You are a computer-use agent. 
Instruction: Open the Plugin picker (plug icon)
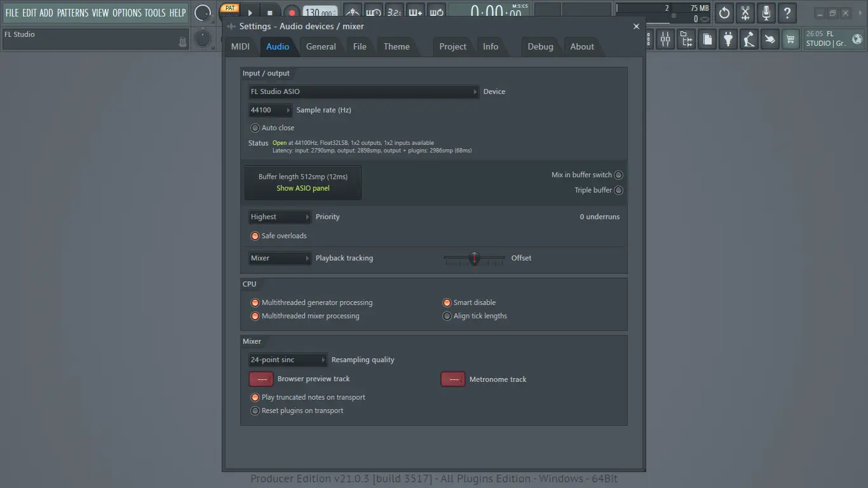pyautogui.click(x=728, y=39)
